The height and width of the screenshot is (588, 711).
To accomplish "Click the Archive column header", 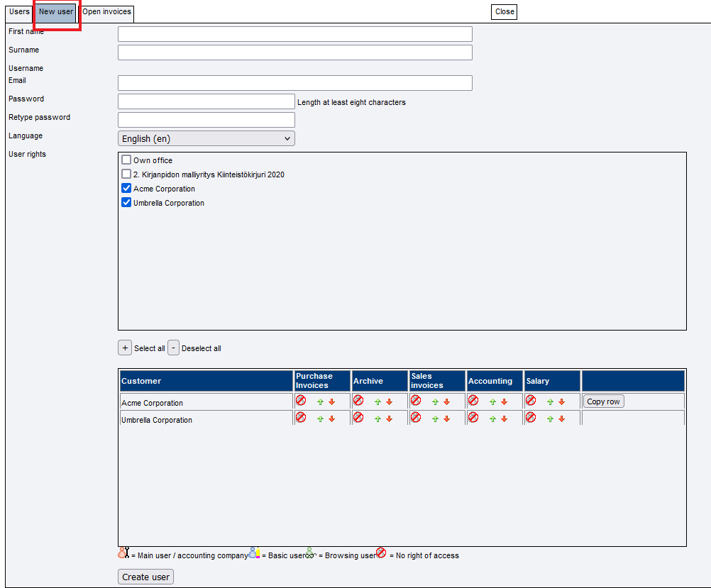I will tap(380, 381).
